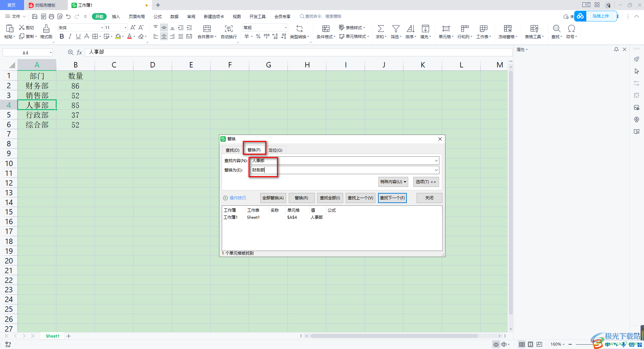The height and width of the screenshot is (349, 644).
Task: Switch to the 查找(D) tab
Action: point(232,150)
